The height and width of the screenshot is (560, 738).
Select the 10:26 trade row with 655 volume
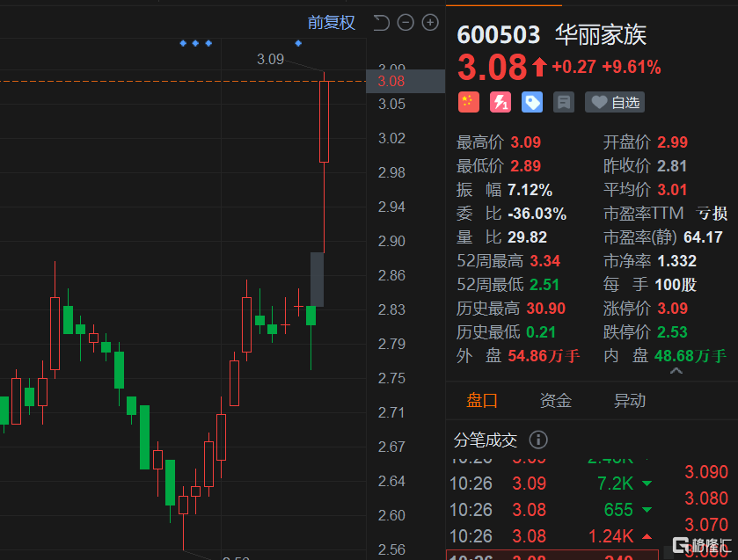552,510
